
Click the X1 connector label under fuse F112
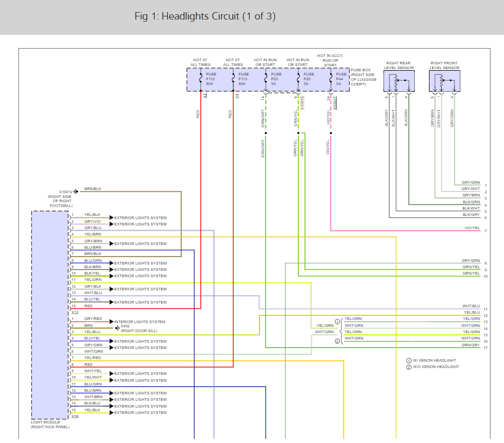(205, 96)
